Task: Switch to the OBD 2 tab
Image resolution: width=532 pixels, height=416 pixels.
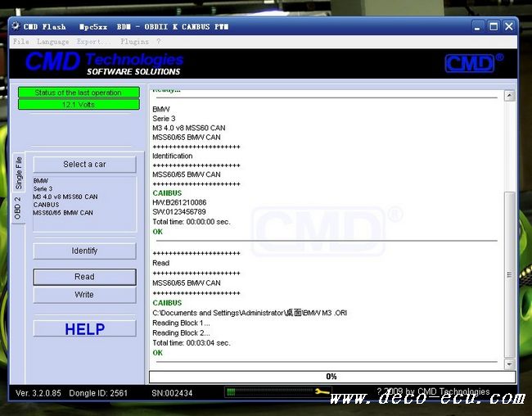Action: [18, 208]
